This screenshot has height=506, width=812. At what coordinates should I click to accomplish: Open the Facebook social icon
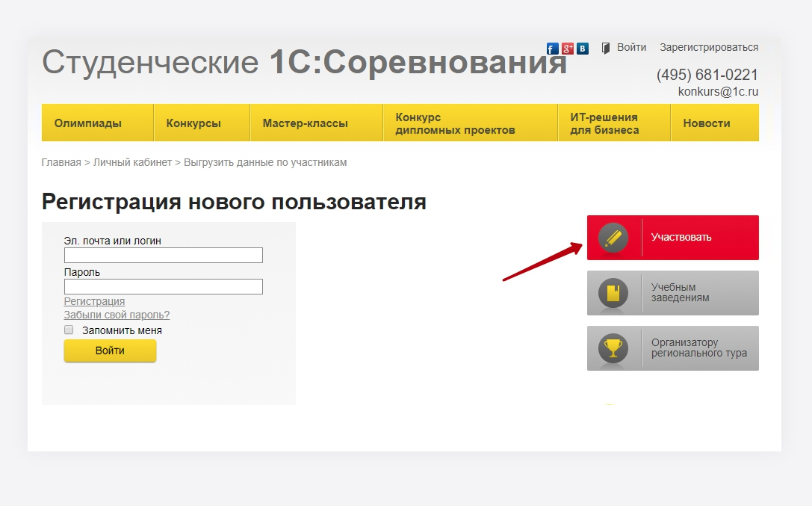(553, 49)
